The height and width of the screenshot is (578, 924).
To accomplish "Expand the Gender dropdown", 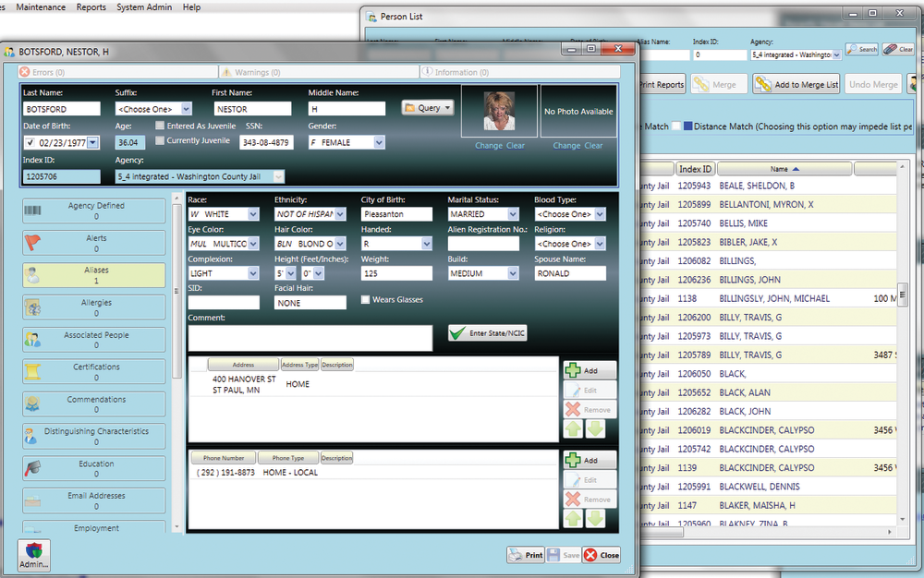I will pyautogui.click(x=379, y=143).
